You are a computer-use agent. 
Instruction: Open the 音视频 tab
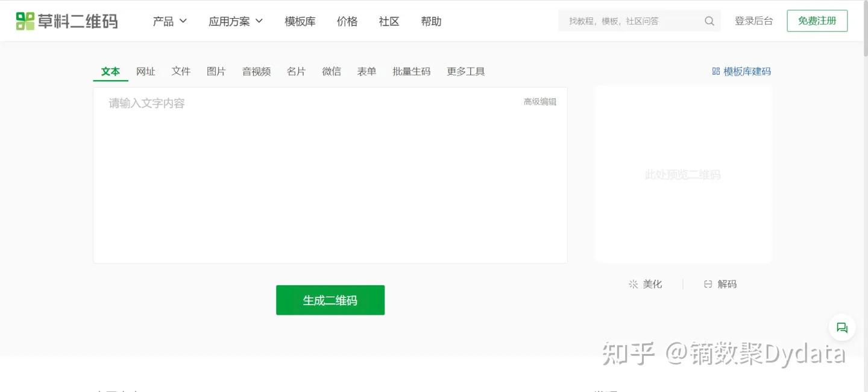tap(256, 71)
